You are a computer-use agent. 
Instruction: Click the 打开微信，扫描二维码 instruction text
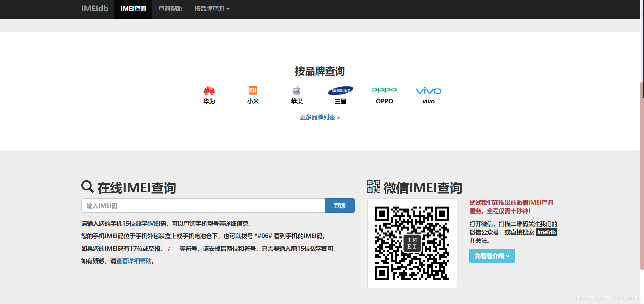tap(513, 232)
